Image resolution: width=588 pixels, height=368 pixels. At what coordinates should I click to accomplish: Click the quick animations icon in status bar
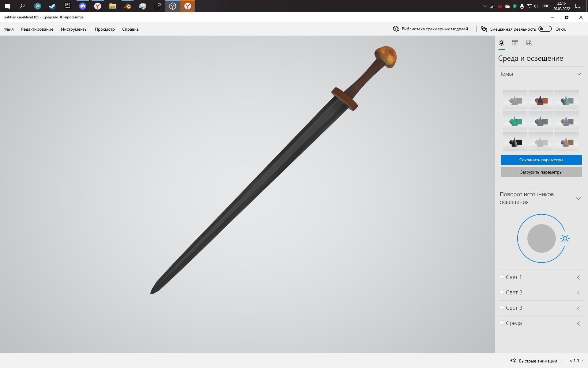[514, 361]
